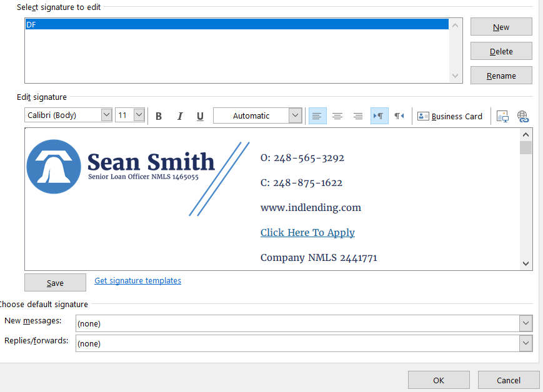Open the Calibri (Body) font dropdown

[x=106, y=115]
